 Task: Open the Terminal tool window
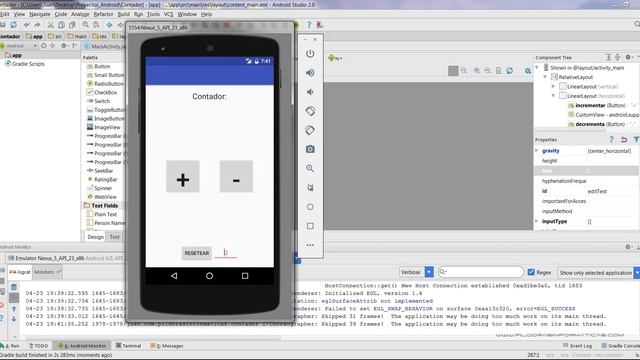click(128, 346)
